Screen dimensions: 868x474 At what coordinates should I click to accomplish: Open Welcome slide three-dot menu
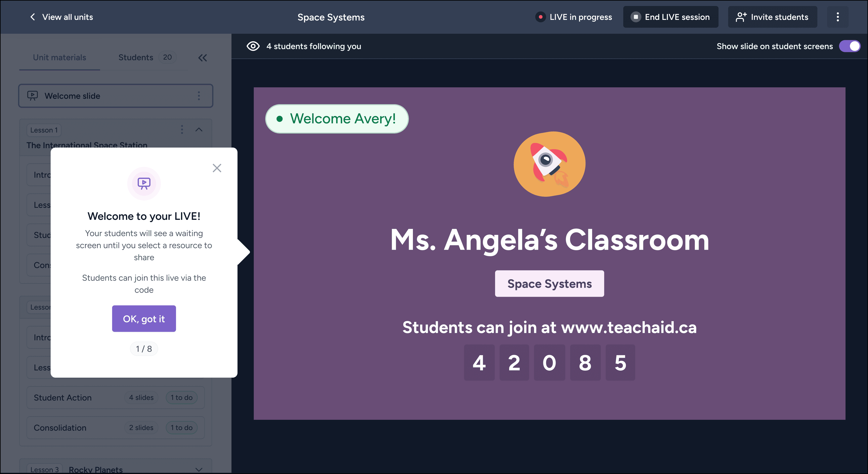pos(199,96)
